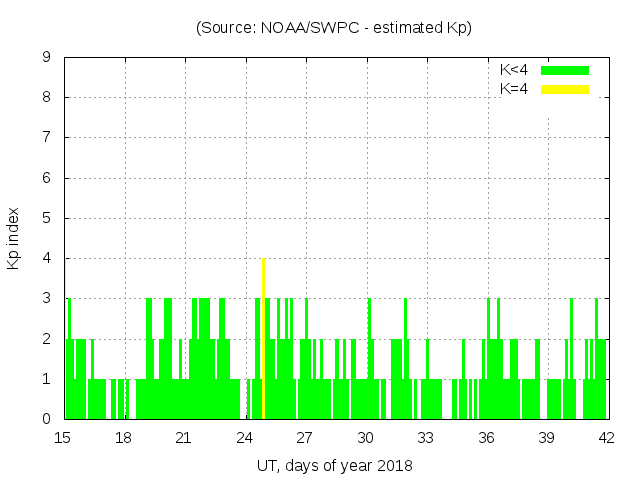The width and height of the screenshot is (640, 480).
Task: Select the K<4 legend label text
Action: click(x=514, y=70)
